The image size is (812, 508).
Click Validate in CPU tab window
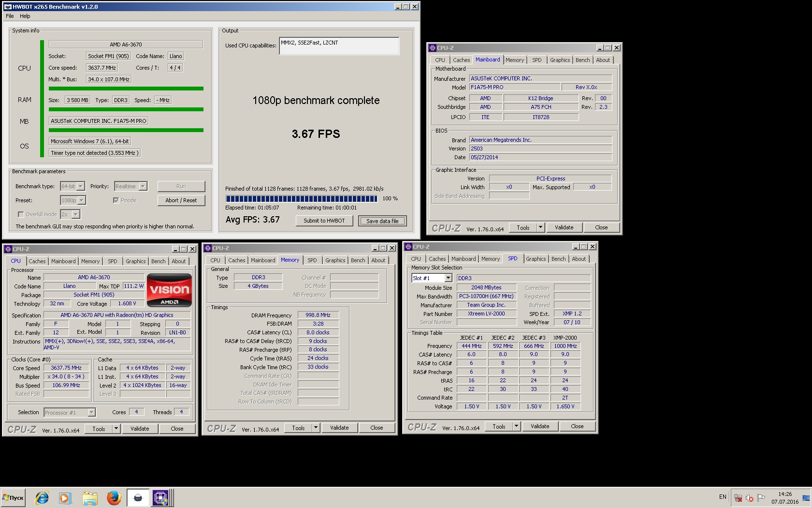click(x=140, y=429)
